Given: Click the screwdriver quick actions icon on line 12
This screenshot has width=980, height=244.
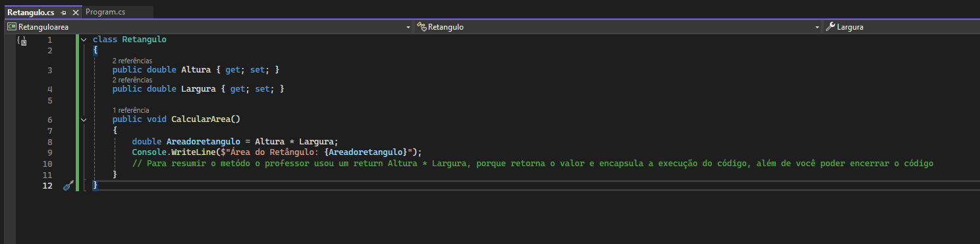Looking at the screenshot, I should coord(68,186).
